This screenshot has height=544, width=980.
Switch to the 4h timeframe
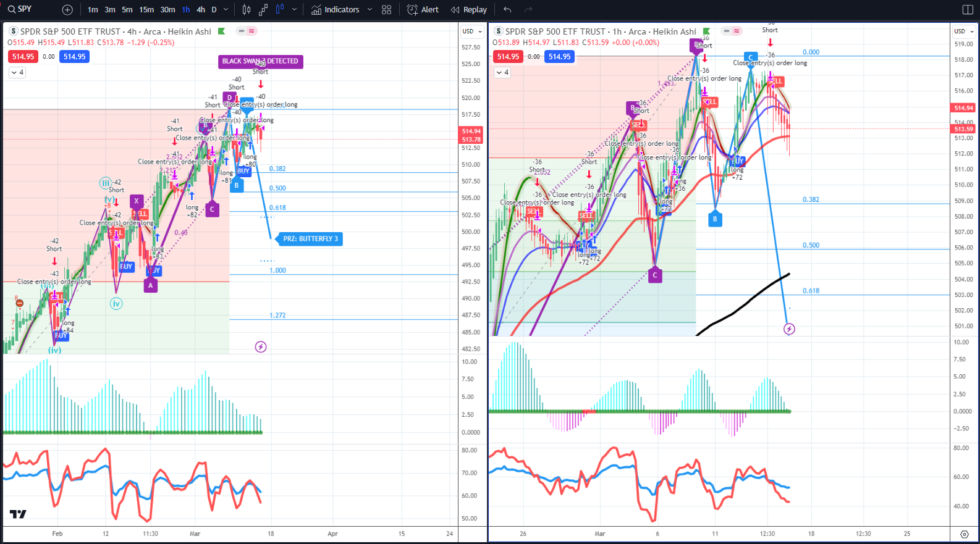(x=201, y=10)
